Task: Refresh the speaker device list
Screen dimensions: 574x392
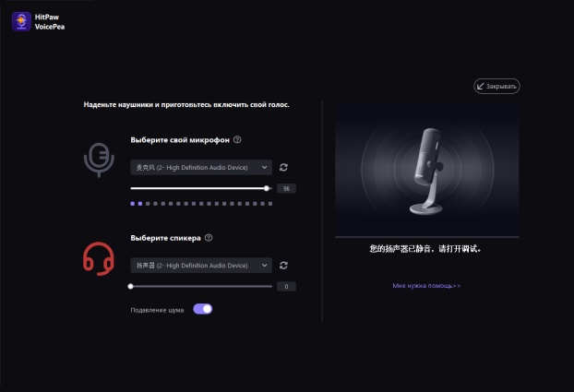Action: coord(283,266)
